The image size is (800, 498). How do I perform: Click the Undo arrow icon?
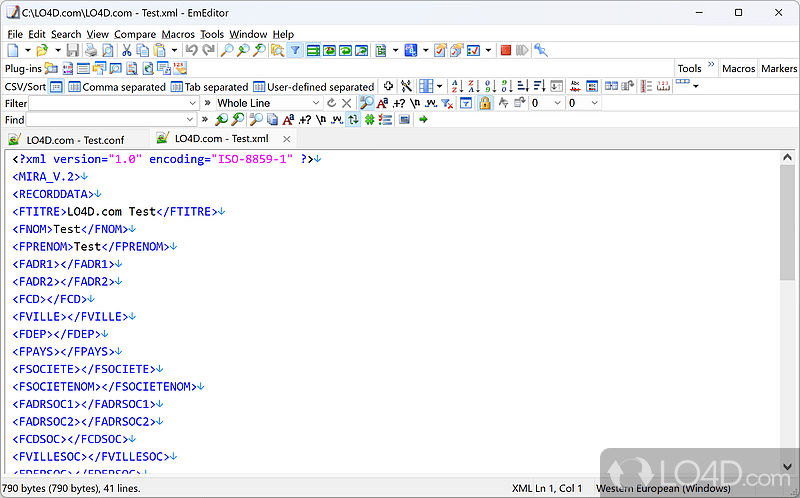191,50
